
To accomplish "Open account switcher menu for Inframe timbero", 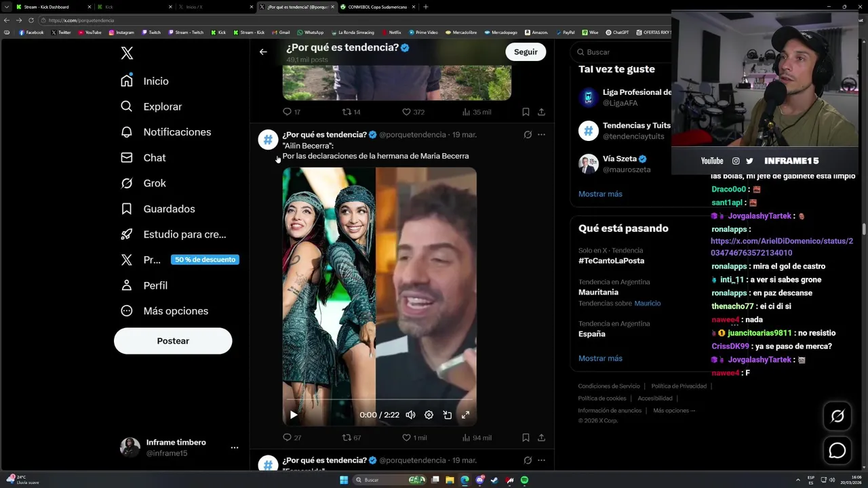I will (235, 447).
